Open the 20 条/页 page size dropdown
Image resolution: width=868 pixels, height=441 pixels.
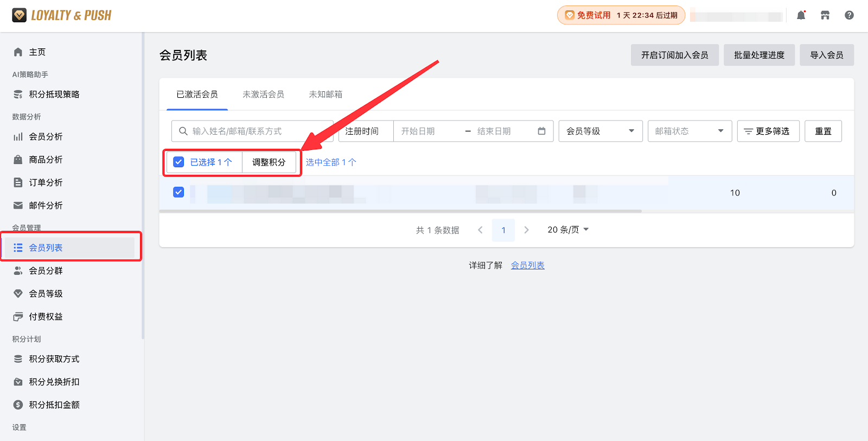click(567, 230)
